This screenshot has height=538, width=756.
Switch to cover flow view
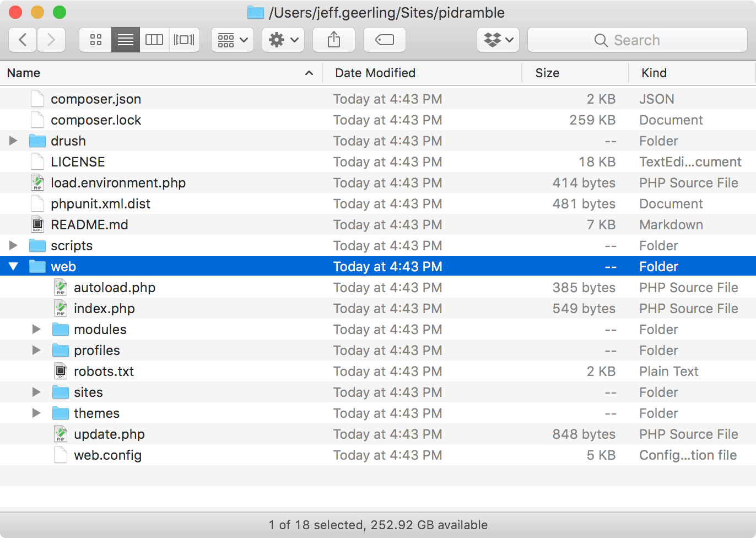point(184,40)
